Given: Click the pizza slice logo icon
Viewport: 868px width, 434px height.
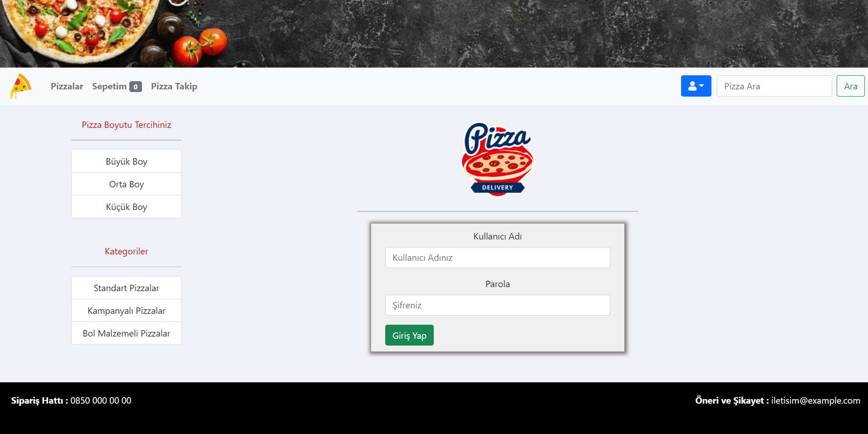Looking at the screenshot, I should click(21, 86).
